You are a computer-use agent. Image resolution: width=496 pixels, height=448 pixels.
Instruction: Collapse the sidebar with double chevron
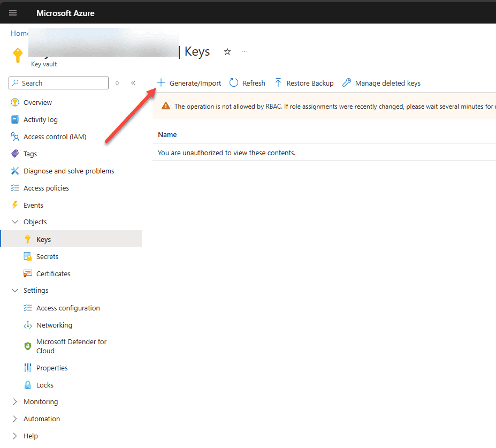pyautogui.click(x=133, y=83)
